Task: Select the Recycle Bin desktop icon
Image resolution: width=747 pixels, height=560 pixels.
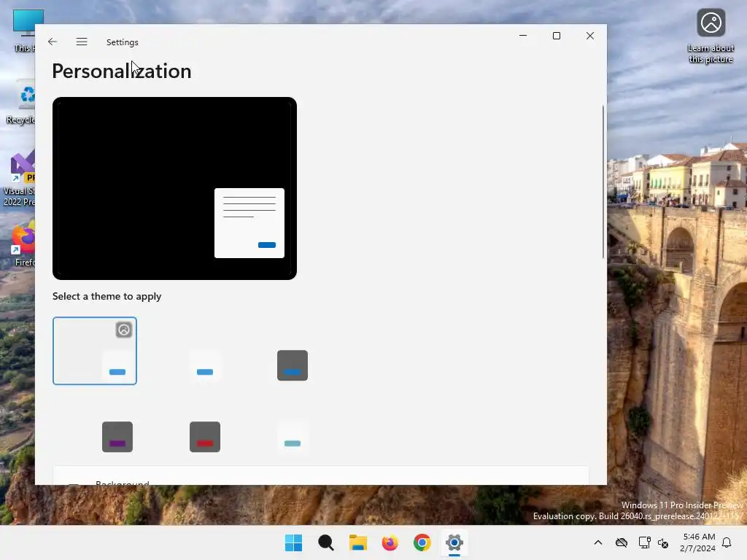Action: click(x=21, y=103)
